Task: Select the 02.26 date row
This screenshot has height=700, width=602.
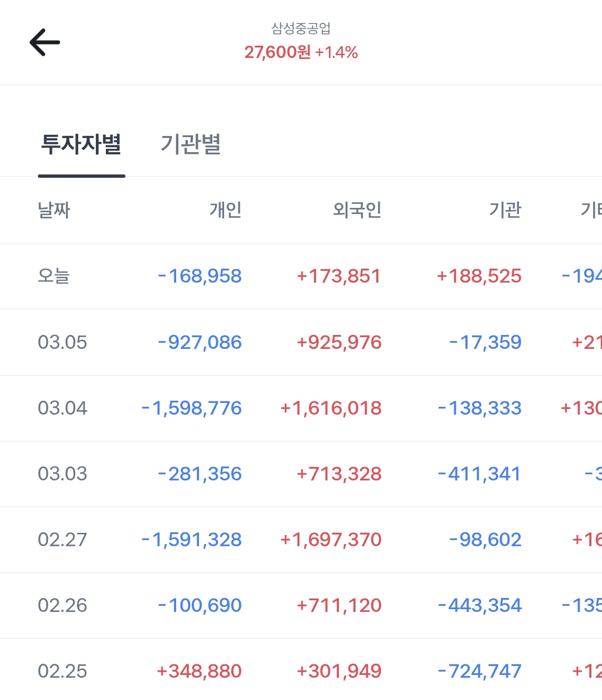Action: point(62,605)
